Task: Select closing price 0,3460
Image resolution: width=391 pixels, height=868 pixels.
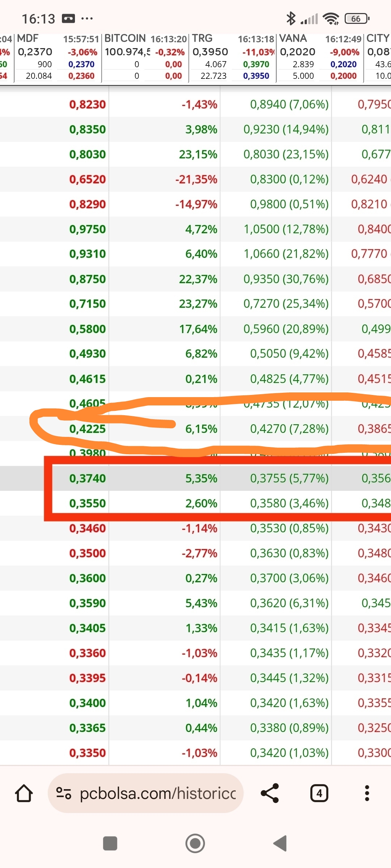Action: point(87,528)
